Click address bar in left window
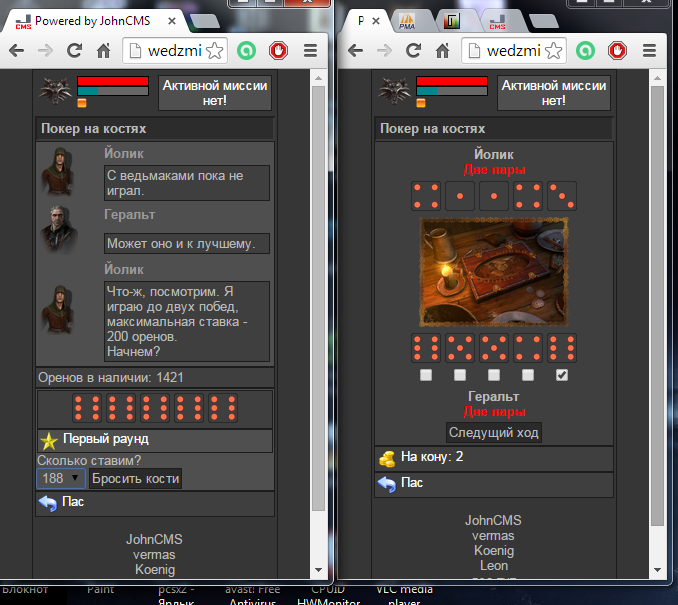Screen dimensions: 678x605 pyautogui.click(x=175, y=51)
